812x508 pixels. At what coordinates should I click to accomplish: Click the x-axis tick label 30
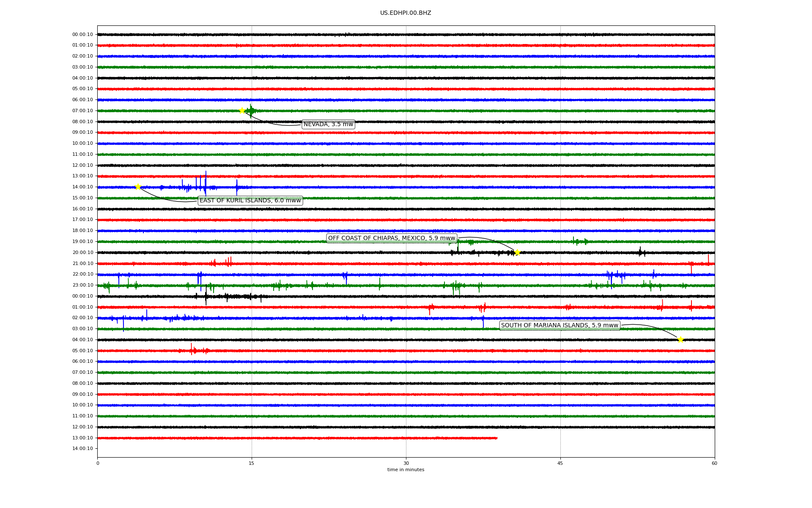pos(406,463)
